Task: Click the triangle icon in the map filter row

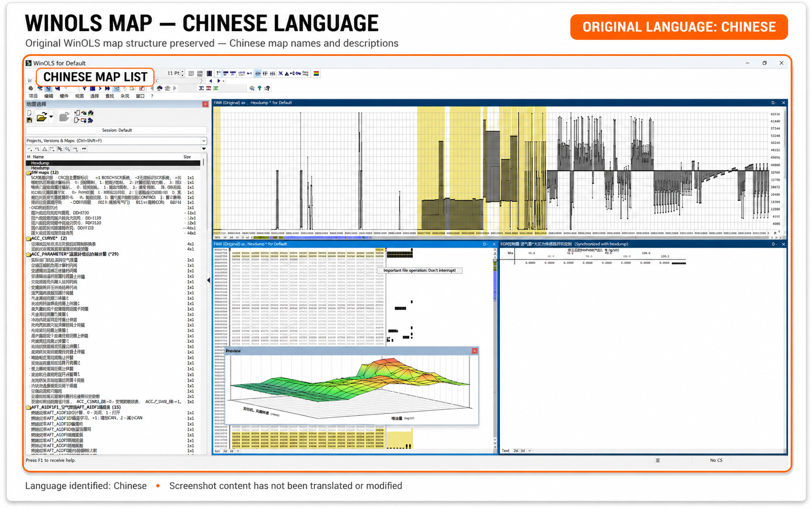Action: [x=45, y=149]
